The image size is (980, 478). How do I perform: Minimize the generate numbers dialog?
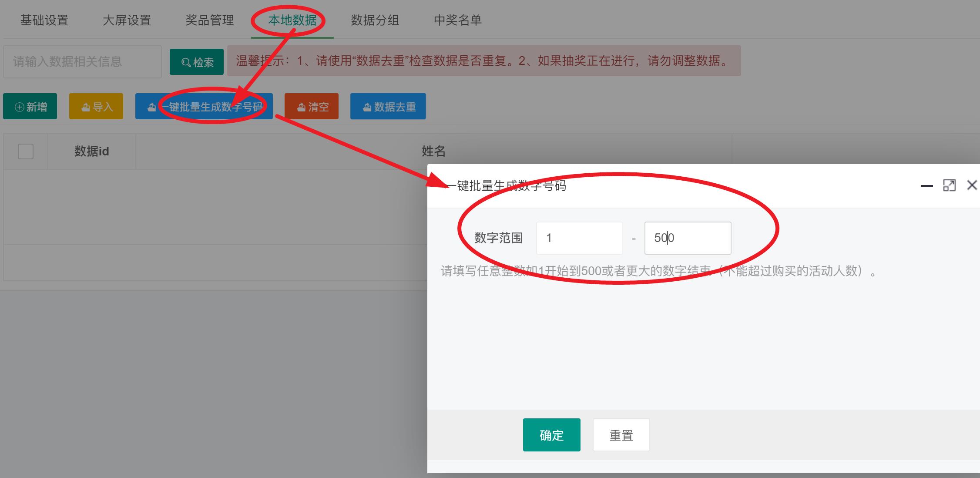coord(926,186)
